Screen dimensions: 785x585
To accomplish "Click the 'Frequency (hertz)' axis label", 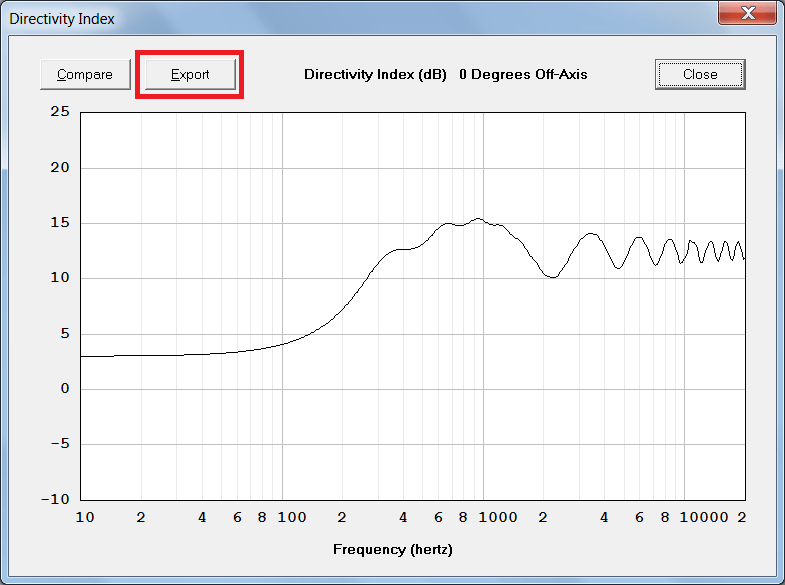I will tap(392, 549).
